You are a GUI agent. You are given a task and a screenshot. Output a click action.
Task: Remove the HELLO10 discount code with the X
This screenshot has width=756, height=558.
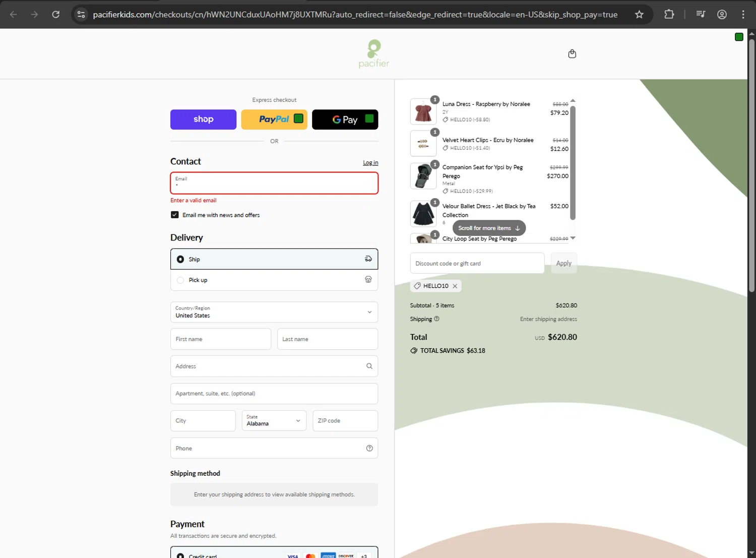point(455,286)
